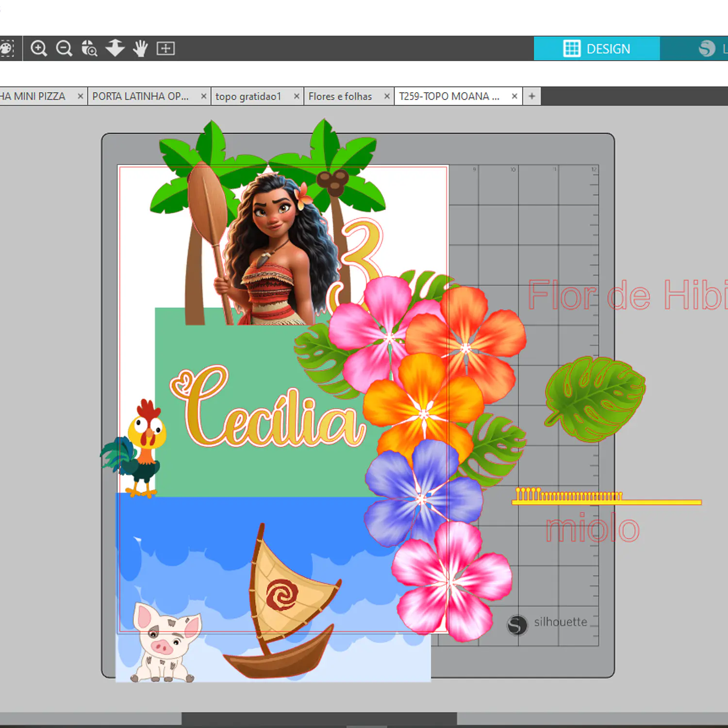Click the Zoom In magnifier icon
Viewport: 728px width, 728px height.
39,49
